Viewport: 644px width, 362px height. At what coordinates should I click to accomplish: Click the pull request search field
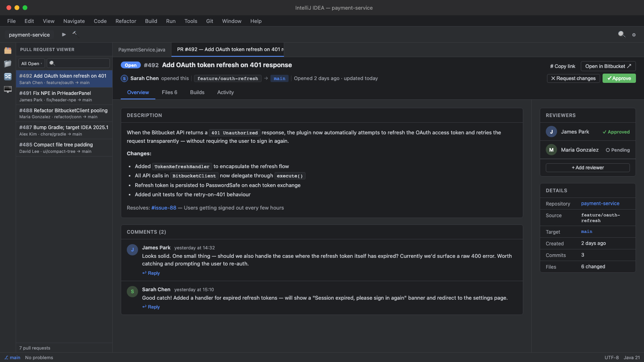pyautogui.click(x=78, y=63)
